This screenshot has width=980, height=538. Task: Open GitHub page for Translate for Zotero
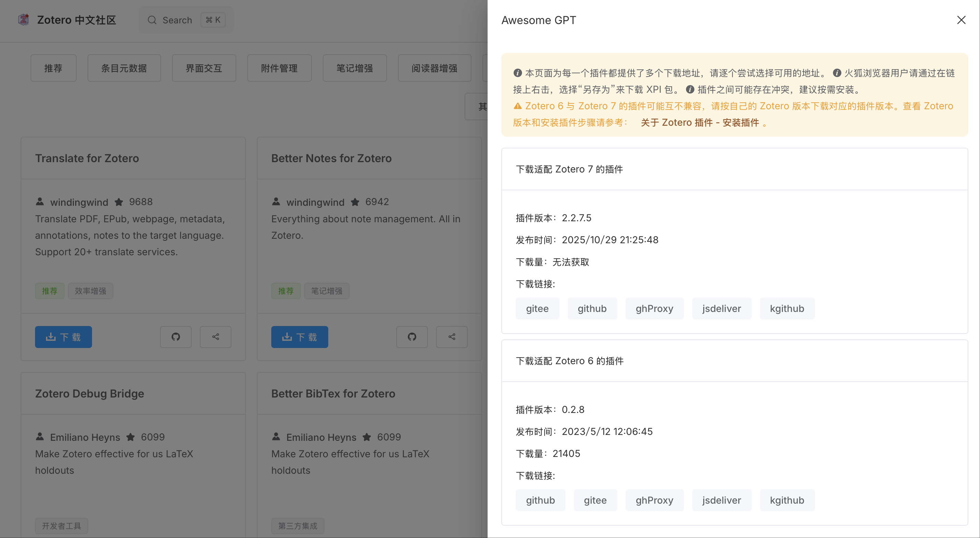pyautogui.click(x=176, y=337)
